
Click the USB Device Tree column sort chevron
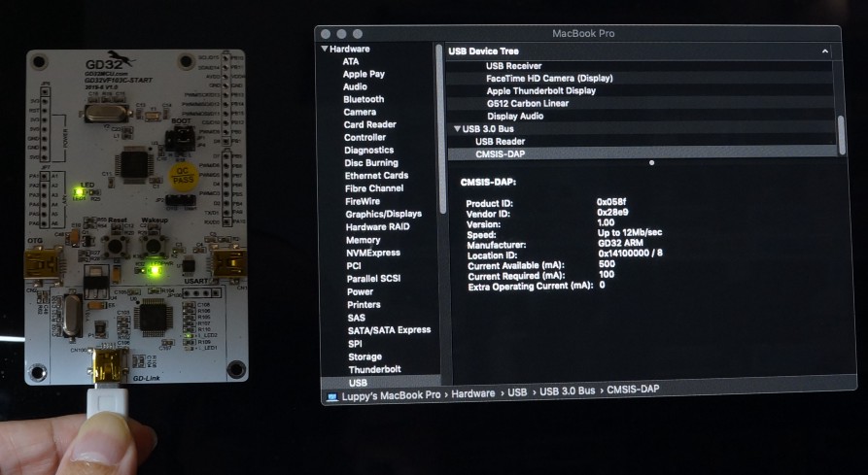coord(825,51)
